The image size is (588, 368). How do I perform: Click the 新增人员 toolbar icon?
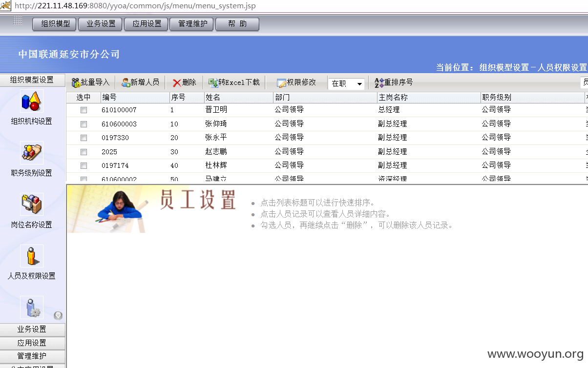[126, 83]
